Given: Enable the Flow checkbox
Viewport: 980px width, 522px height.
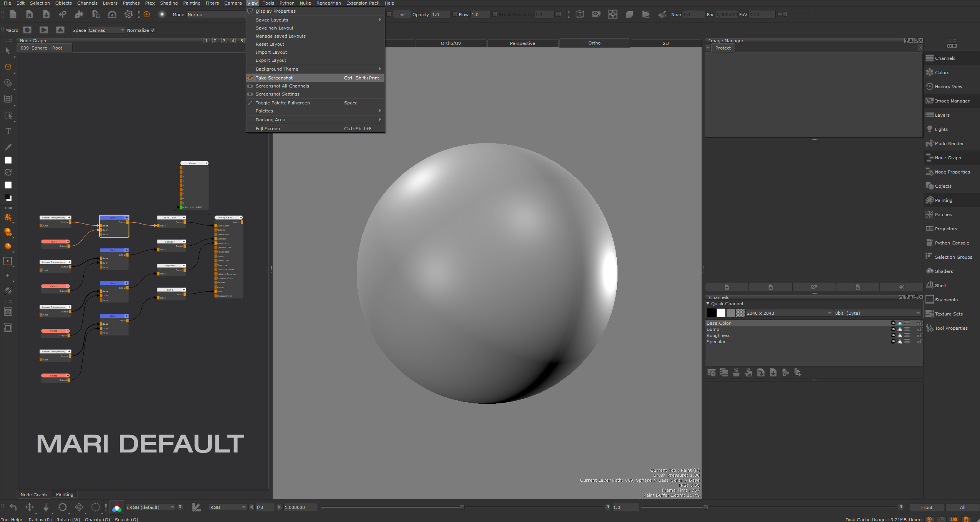Looking at the screenshot, I should pos(455,14).
